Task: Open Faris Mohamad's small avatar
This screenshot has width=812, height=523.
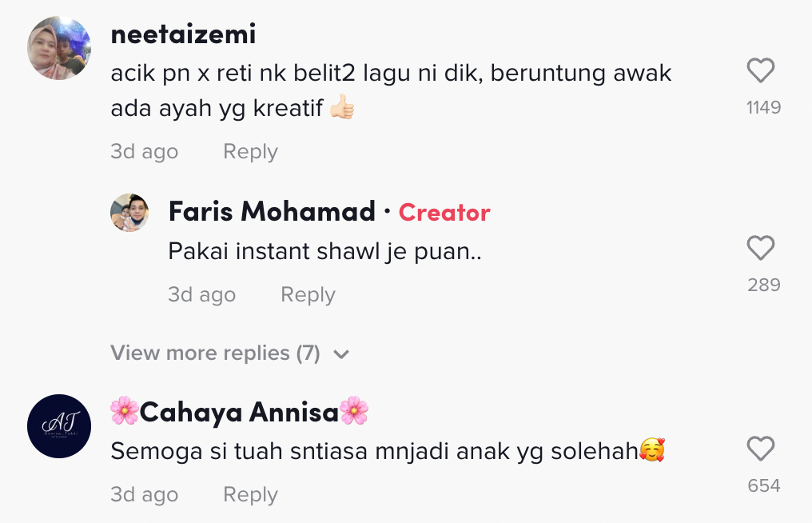Action: 129,213
